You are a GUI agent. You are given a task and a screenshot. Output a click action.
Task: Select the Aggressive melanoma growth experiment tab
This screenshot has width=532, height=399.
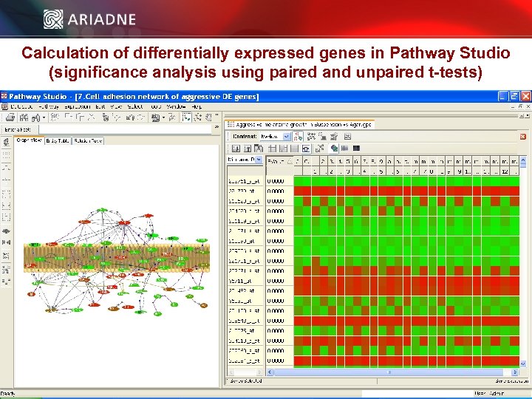(299, 125)
